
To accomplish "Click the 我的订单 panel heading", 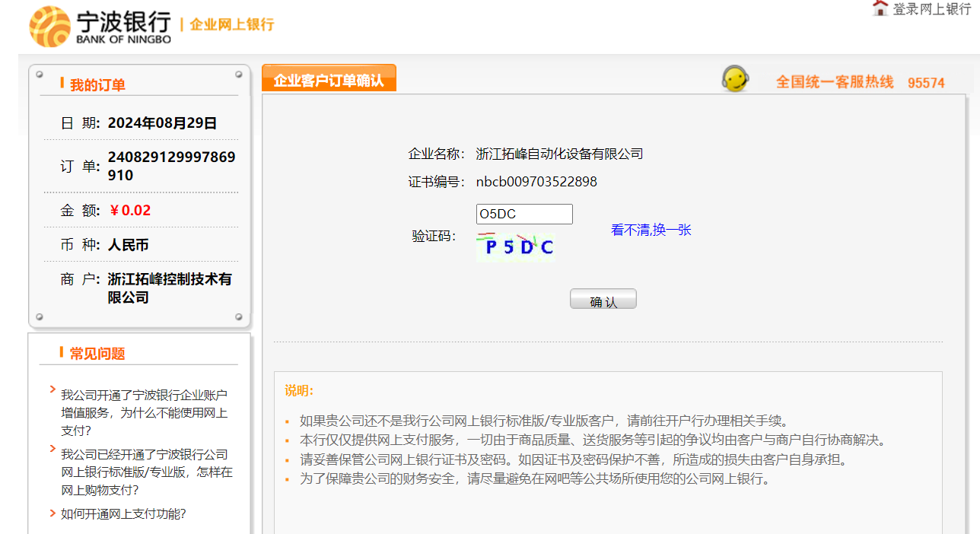I will [x=97, y=85].
